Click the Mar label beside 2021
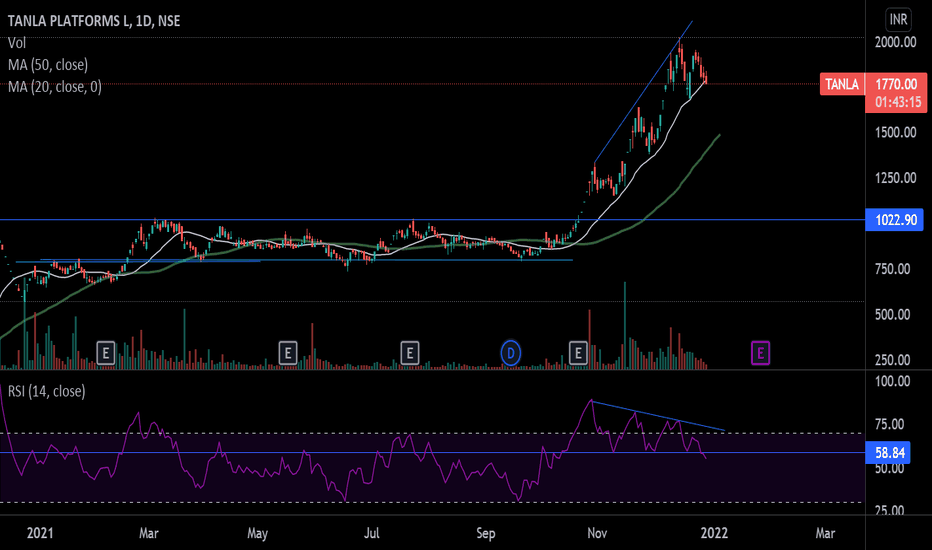Image resolution: width=932 pixels, height=550 pixels. coord(149,533)
